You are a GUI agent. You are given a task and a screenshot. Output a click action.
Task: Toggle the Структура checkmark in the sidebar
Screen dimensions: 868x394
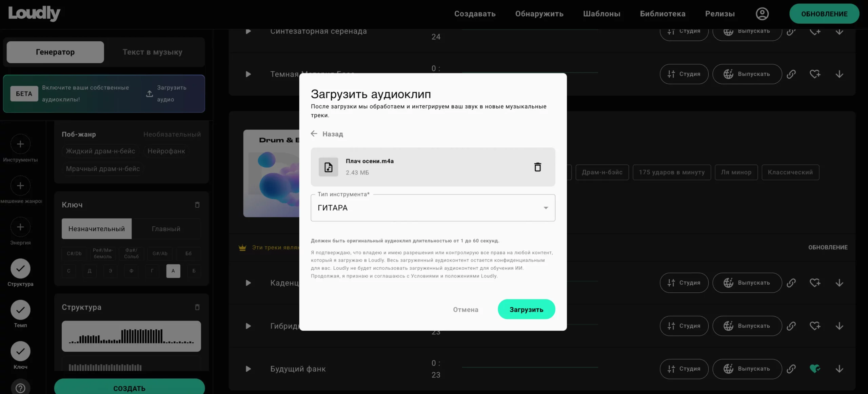pyautogui.click(x=20, y=269)
